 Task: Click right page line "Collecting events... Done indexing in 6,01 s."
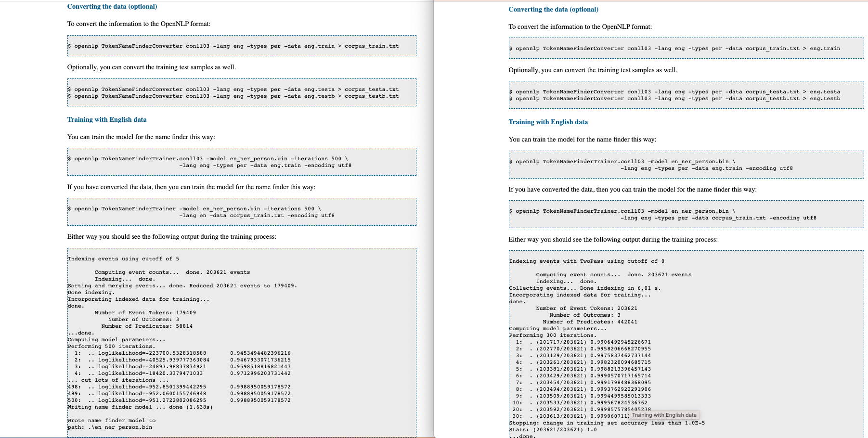(585, 288)
